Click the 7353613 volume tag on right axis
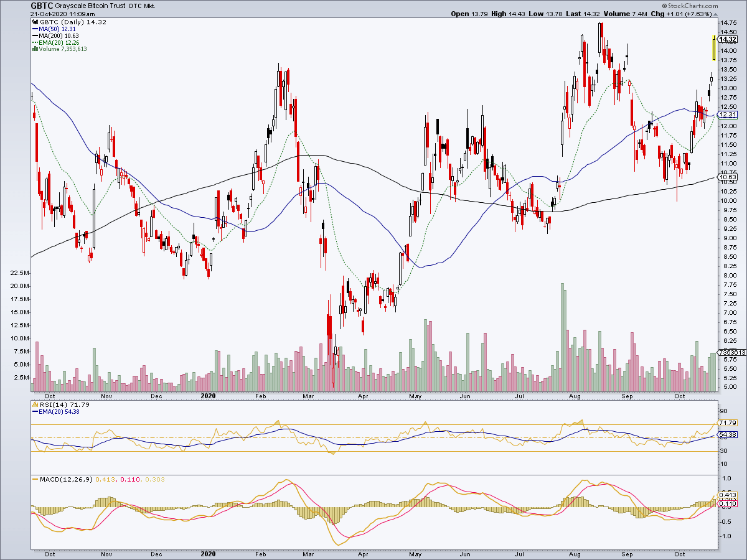This screenshot has height=560, width=747. 731,352
